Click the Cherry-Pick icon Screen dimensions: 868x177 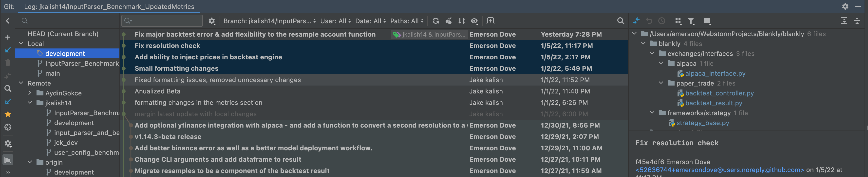(449, 21)
